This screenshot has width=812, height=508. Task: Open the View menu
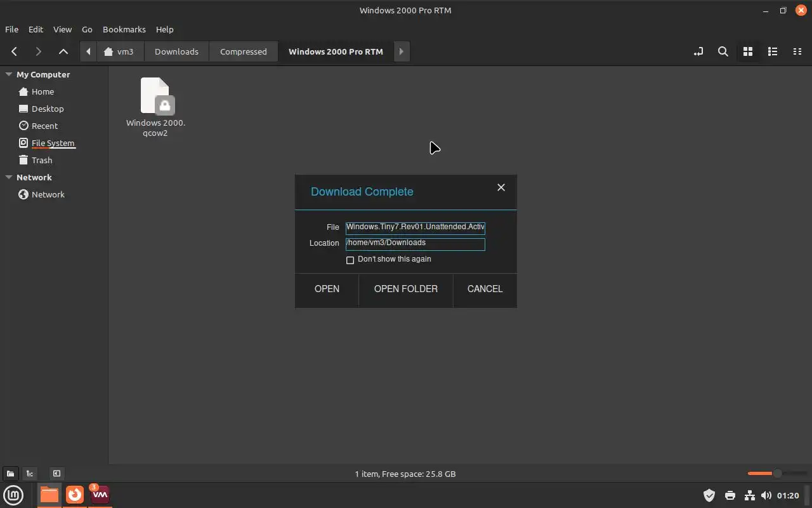click(x=62, y=29)
